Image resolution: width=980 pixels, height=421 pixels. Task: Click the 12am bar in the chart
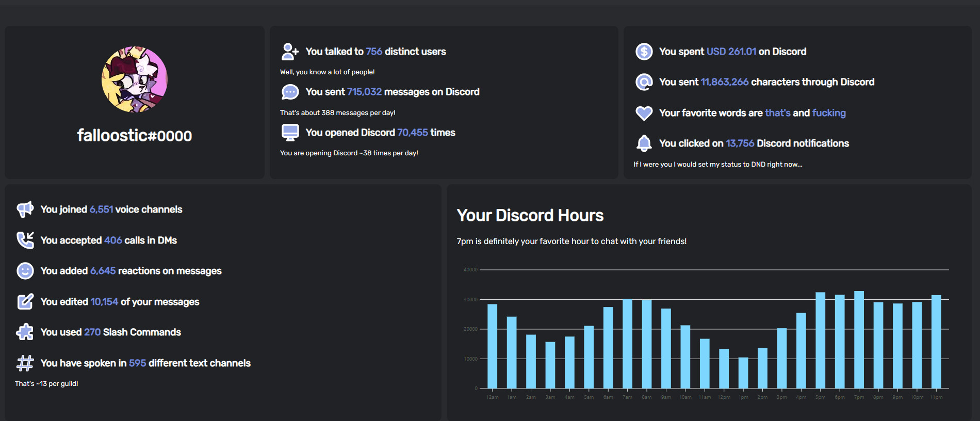493,346
